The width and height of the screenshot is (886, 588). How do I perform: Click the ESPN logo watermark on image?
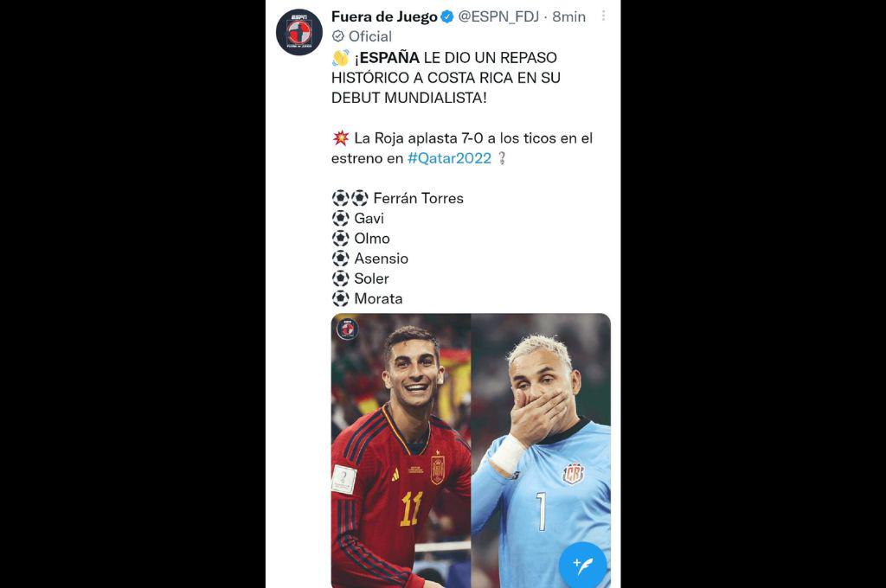[x=347, y=329]
